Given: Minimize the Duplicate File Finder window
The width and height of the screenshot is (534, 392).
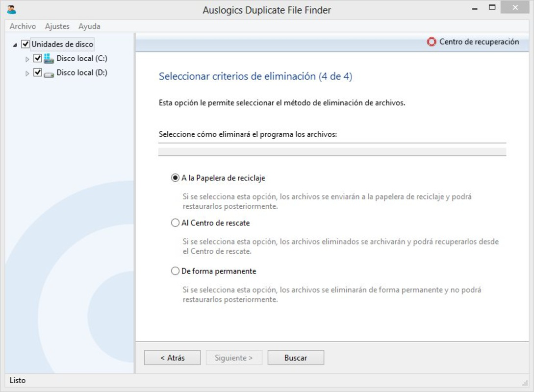Looking at the screenshot, I should pyautogui.click(x=475, y=8).
